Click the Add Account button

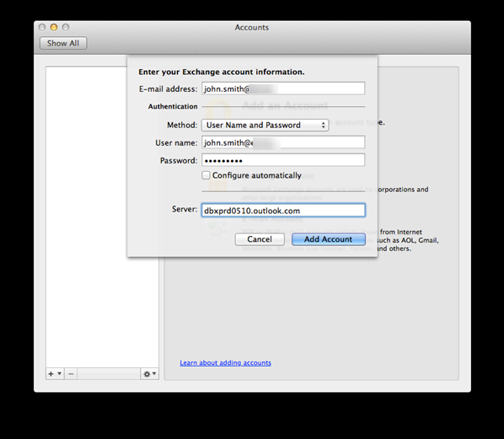point(329,239)
